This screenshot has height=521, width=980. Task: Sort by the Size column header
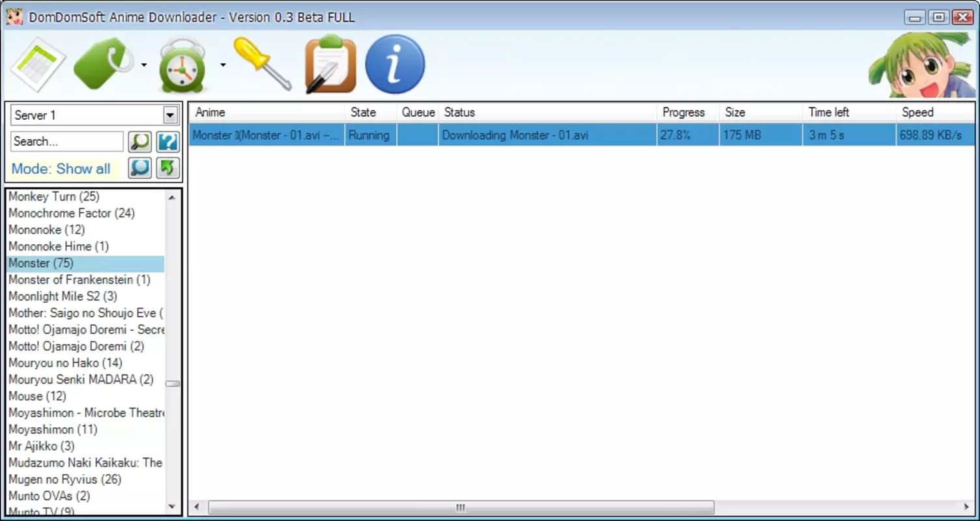tap(760, 112)
